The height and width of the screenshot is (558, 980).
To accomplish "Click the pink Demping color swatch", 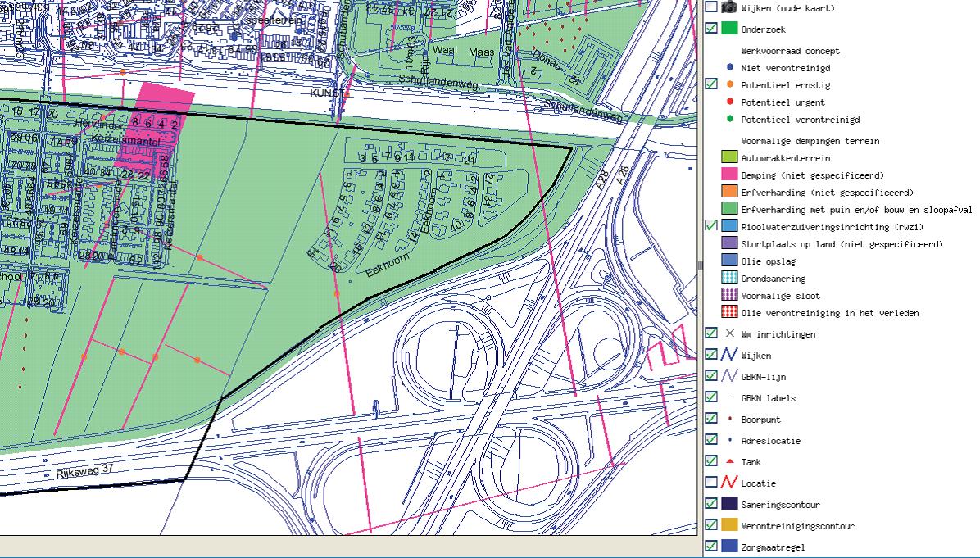I will coord(729,175).
